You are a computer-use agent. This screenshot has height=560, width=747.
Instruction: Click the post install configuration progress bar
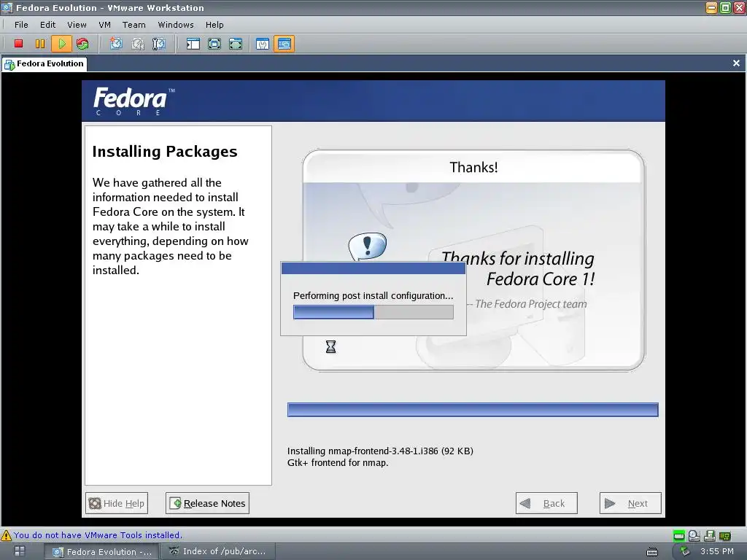pos(373,312)
